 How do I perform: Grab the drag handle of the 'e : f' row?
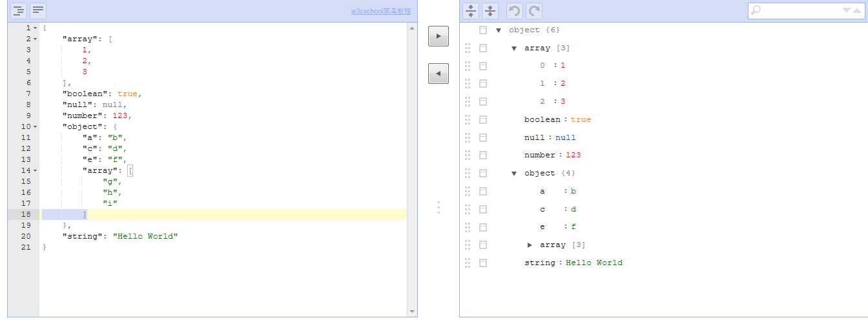[468, 226]
